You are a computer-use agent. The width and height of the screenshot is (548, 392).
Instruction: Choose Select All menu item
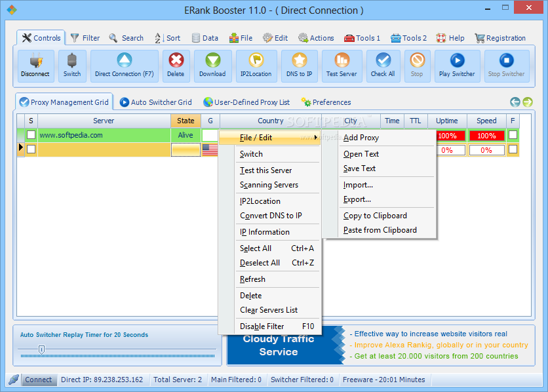269,248
